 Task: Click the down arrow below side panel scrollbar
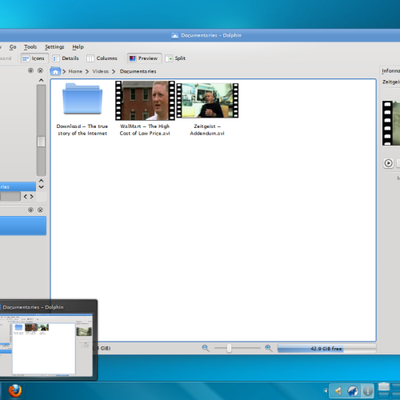pyautogui.click(x=41, y=187)
